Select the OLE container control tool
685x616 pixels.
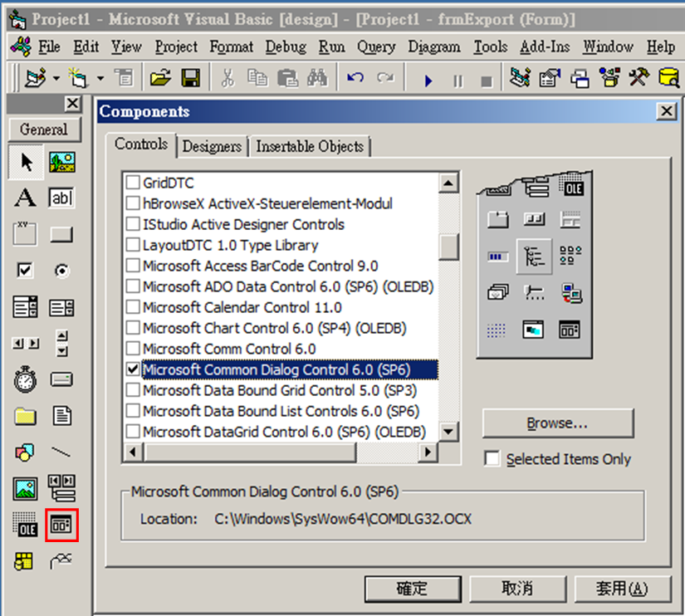[23, 525]
